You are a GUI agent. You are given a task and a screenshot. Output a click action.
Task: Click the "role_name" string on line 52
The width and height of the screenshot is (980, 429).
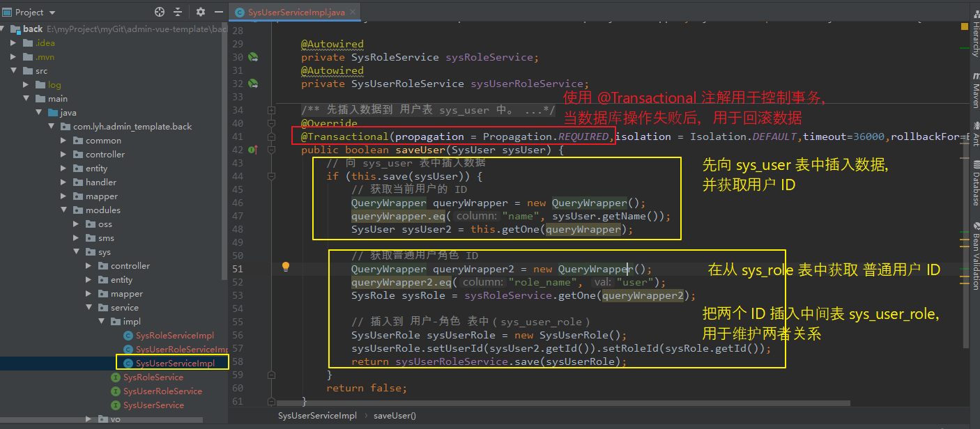(x=544, y=282)
